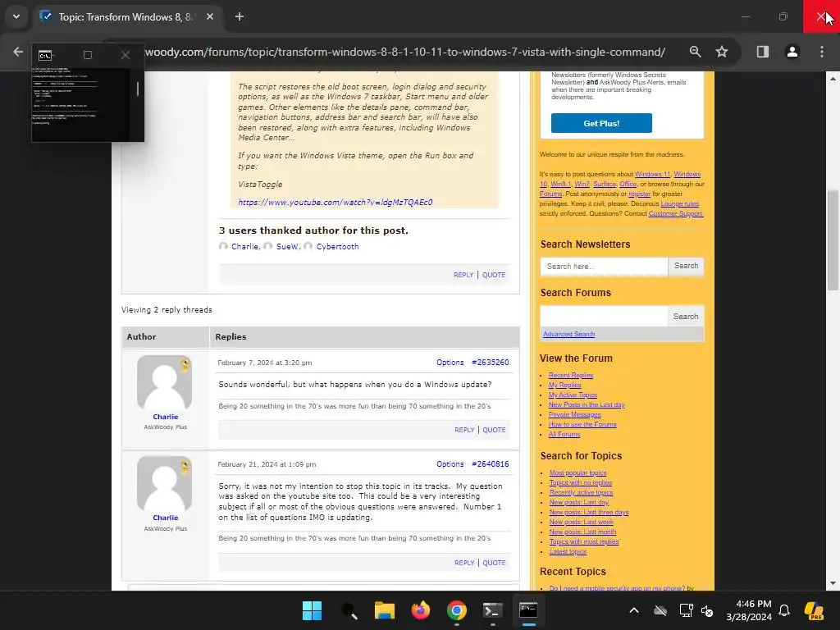Go back with the browser arrow
Screen dimensions: 840x630
tap(18, 52)
